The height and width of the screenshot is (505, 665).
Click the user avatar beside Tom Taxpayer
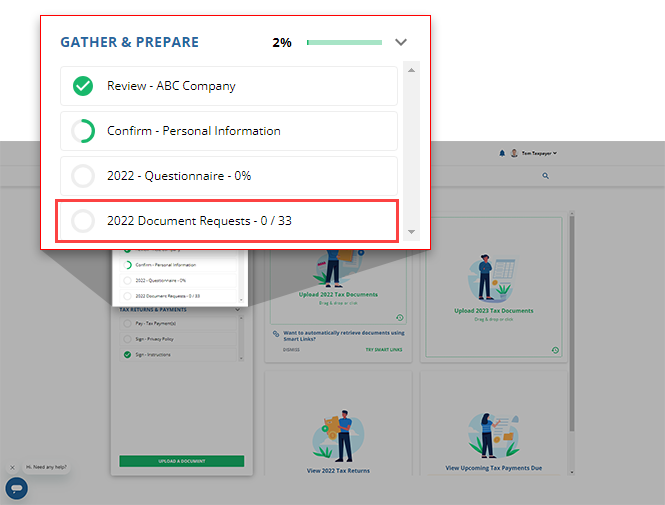coord(514,153)
